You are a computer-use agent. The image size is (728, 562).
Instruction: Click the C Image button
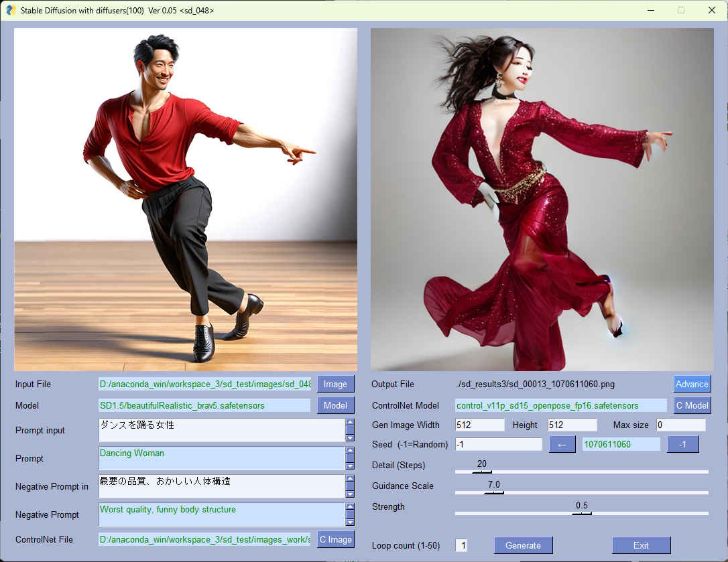[335, 539]
